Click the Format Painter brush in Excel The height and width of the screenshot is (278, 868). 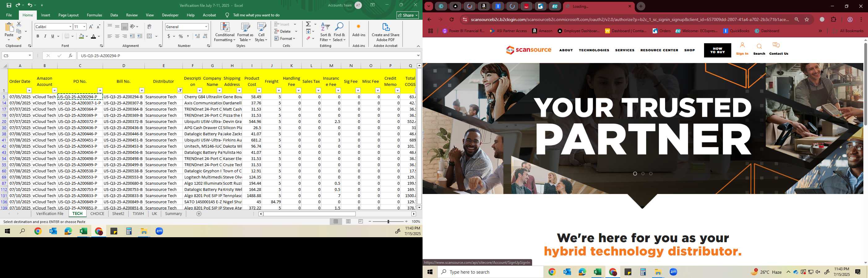19,38
